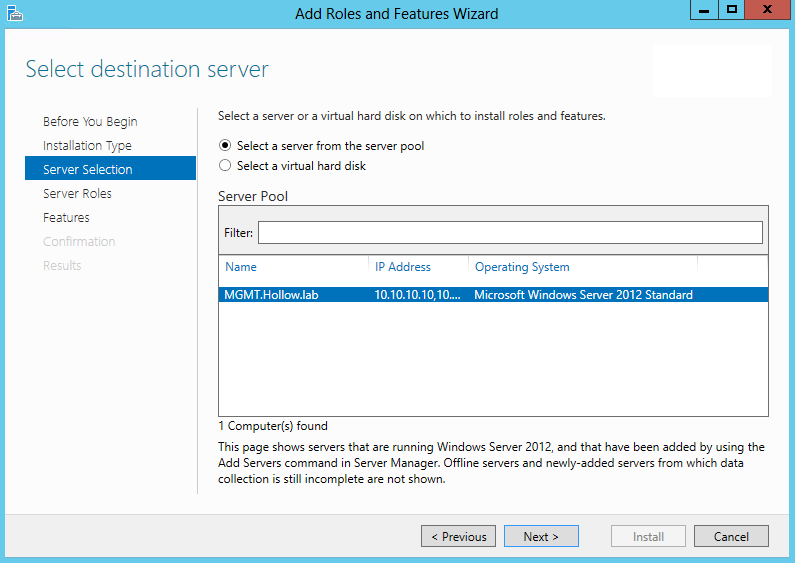Select Server Selection in the sidebar
Screen dimensions: 795x563
coord(88,170)
